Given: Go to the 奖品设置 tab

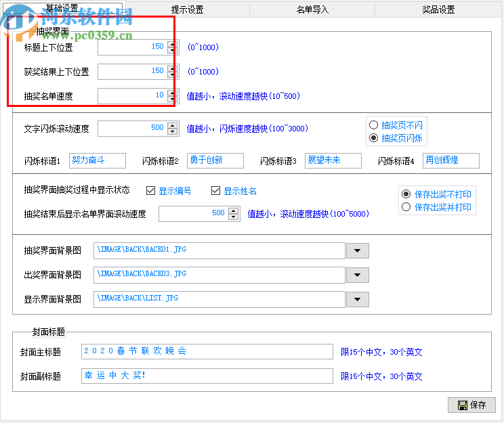Looking at the screenshot, I should pos(438,9).
